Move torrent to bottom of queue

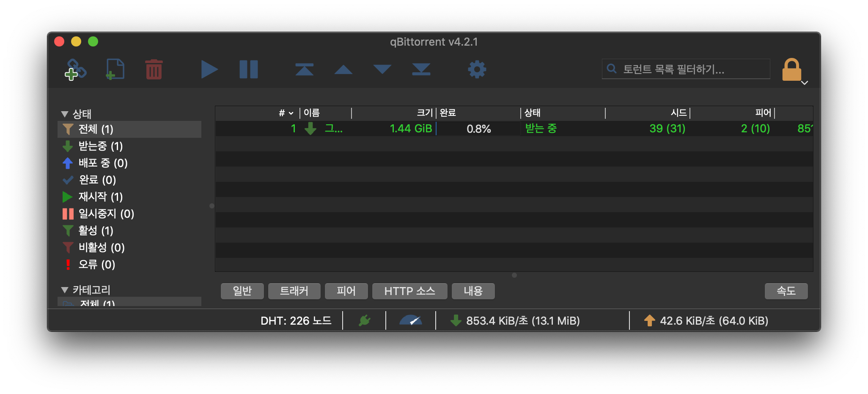coord(421,69)
